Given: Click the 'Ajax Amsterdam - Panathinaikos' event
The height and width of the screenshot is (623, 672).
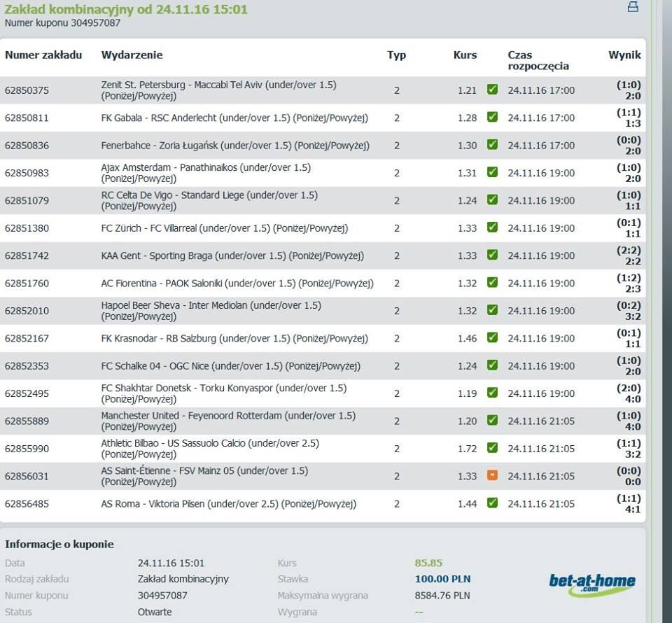Looking at the screenshot, I should pos(206,173).
